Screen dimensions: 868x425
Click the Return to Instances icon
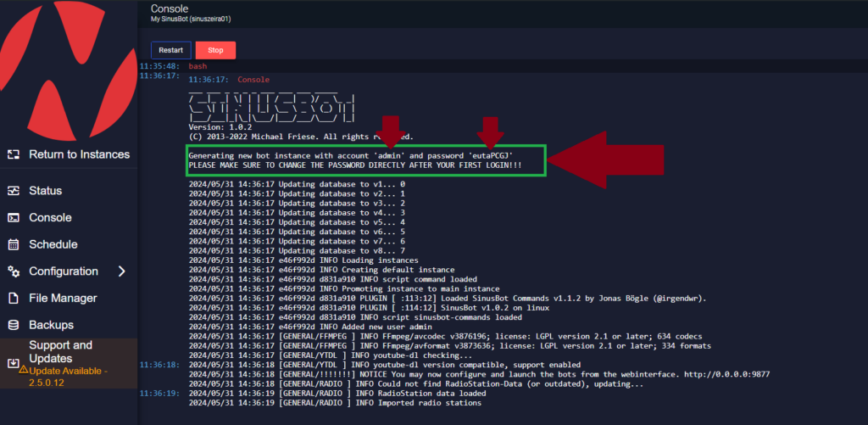(x=13, y=154)
